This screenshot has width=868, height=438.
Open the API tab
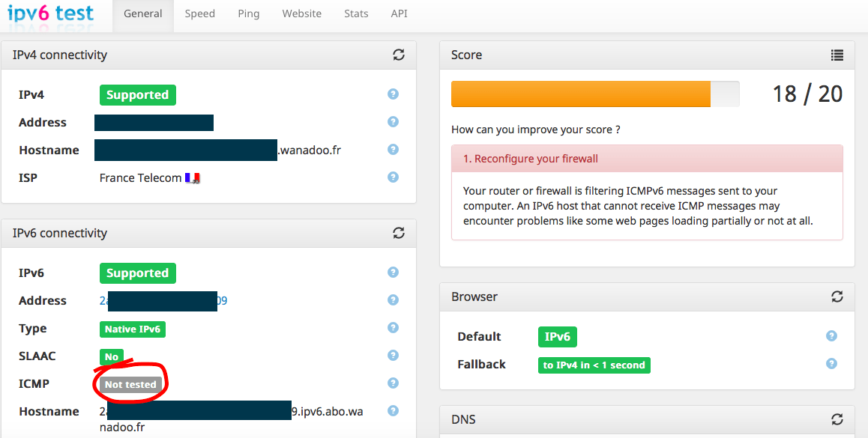point(400,13)
